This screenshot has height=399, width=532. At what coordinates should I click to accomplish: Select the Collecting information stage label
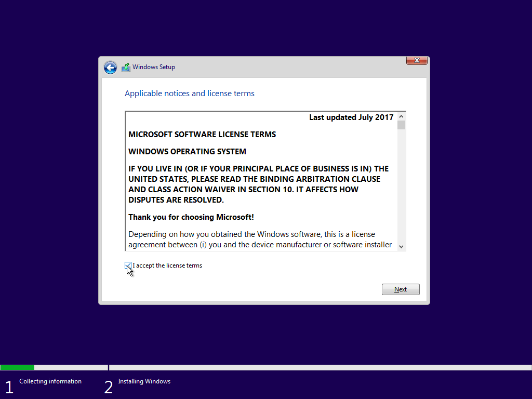(50, 381)
